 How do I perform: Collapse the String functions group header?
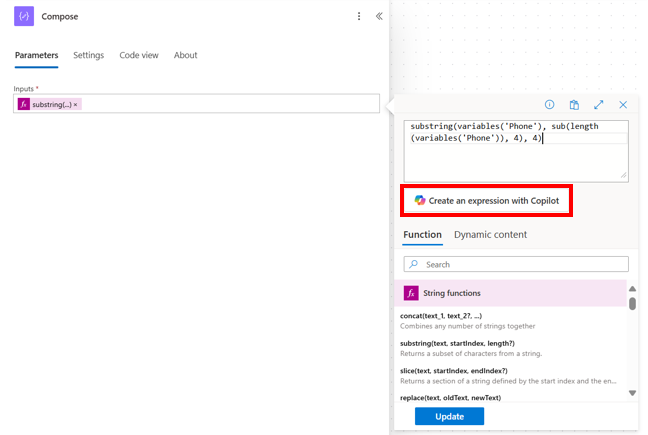tap(510, 293)
